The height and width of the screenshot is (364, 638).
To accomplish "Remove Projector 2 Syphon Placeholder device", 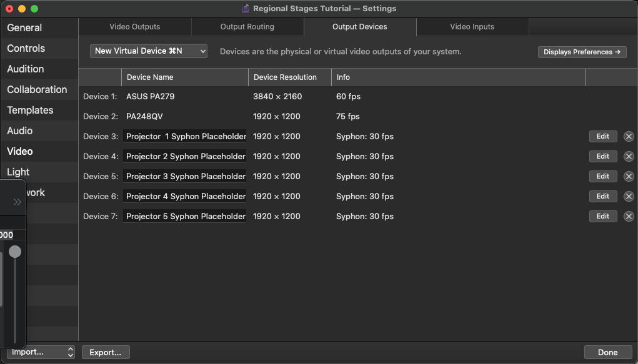I will point(629,156).
